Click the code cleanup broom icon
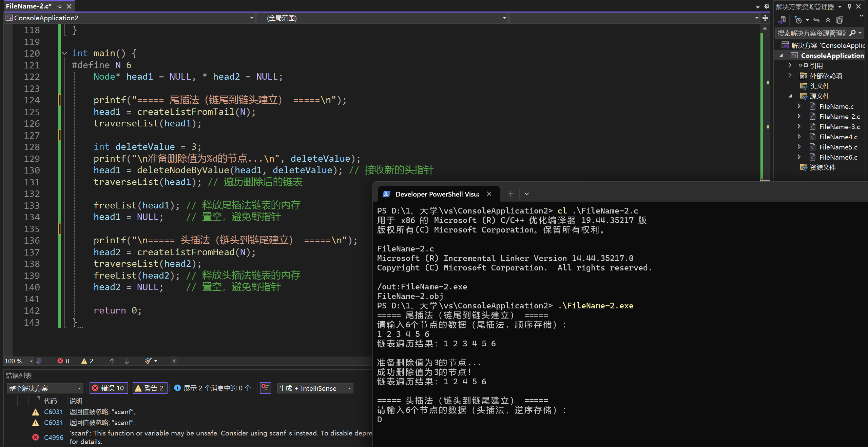 (148, 361)
